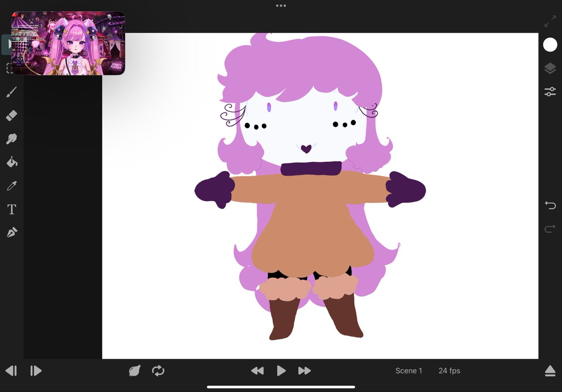562x392 pixels.
Task: Select the dashed marquee selection tool
Action: click(9, 69)
